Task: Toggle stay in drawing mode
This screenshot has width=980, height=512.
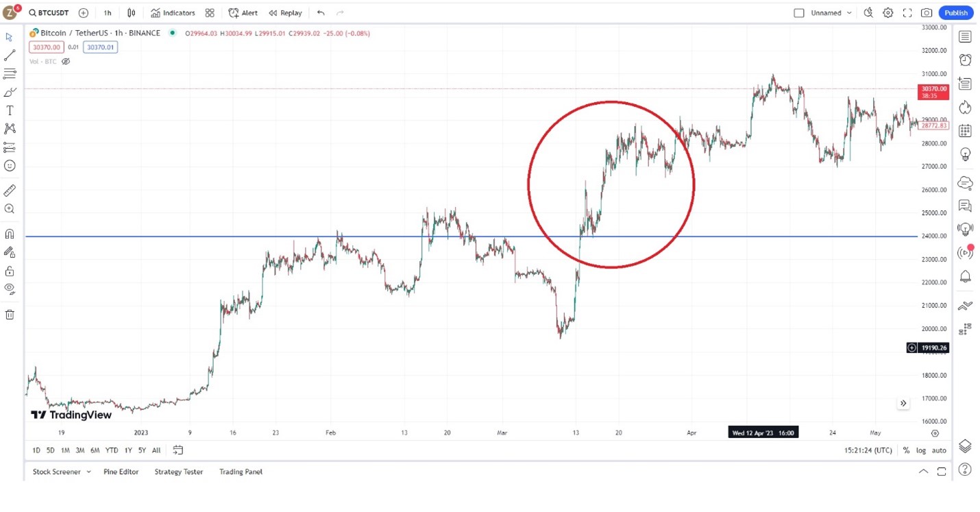Action: click(x=10, y=253)
